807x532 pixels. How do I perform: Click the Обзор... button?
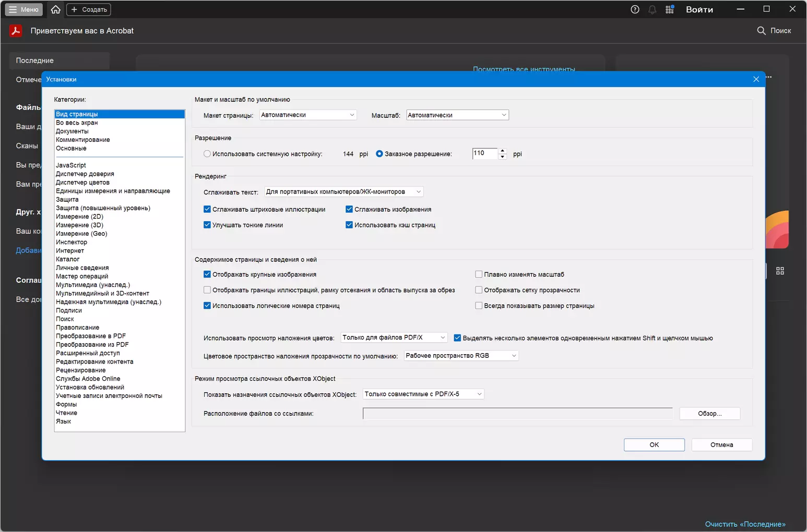pos(710,414)
